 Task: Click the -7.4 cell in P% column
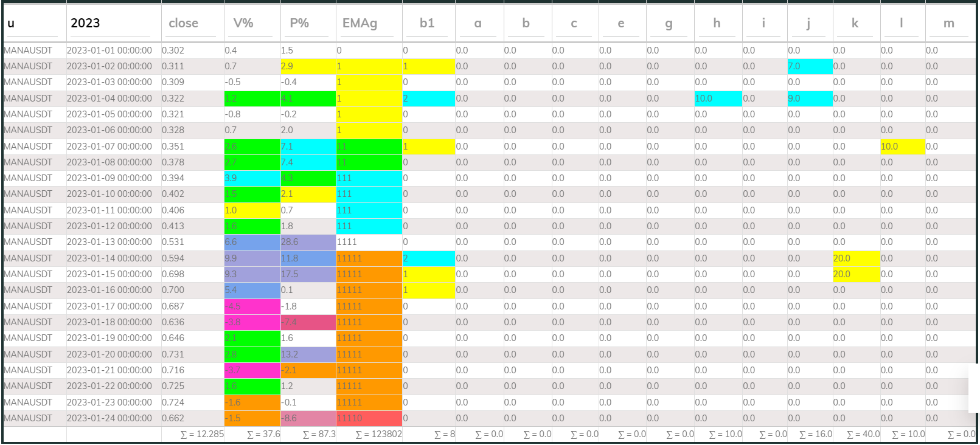(308, 322)
